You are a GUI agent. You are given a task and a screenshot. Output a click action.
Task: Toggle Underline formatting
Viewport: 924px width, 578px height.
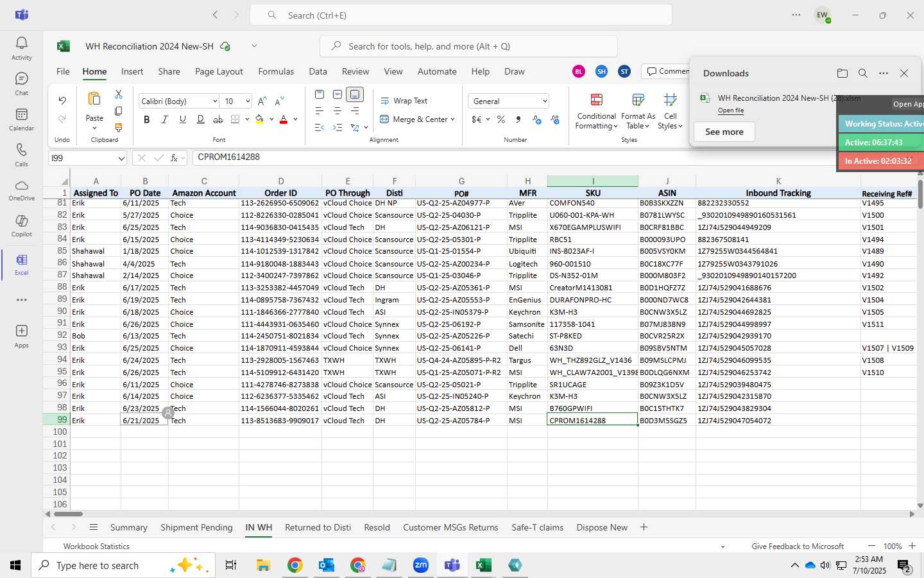pyautogui.click(x=183, y=119)
